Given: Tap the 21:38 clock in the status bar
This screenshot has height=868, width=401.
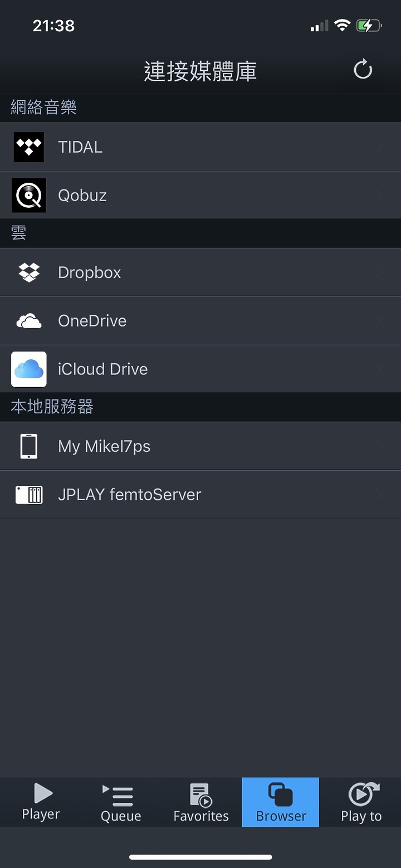Looking at the screenshot, I should point(53,26).
